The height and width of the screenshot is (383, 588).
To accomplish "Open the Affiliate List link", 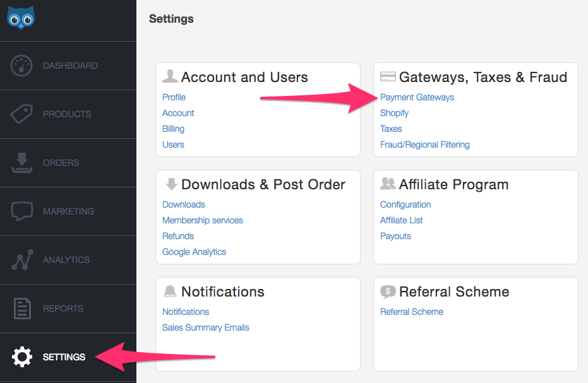I will pyautogui.click(x=401, y=220).
